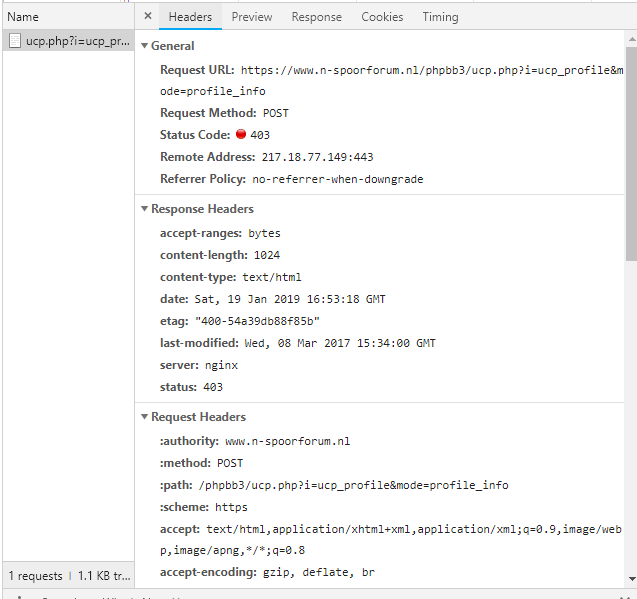The width and height of the screenshot is (637, 599).
Task: Collapse the Response Headers section
Action: [144, 209]
